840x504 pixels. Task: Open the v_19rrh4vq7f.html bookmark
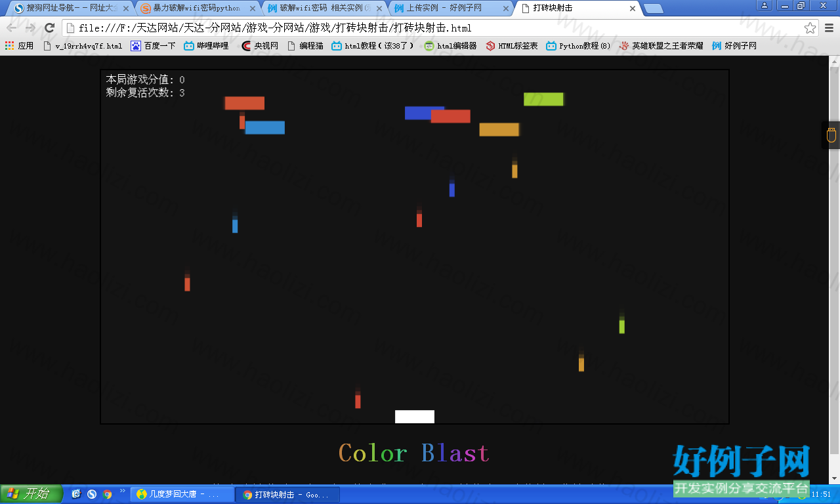click(x=82, y=46)
